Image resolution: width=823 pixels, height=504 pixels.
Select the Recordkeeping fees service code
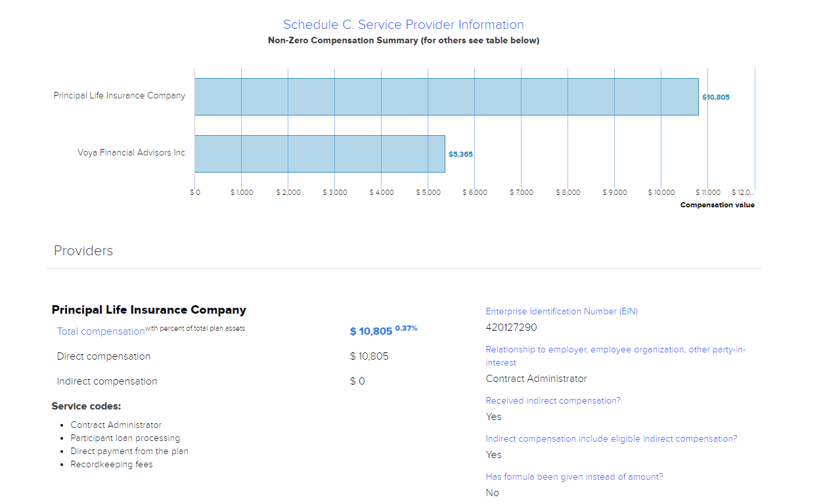tap(112, 465)
